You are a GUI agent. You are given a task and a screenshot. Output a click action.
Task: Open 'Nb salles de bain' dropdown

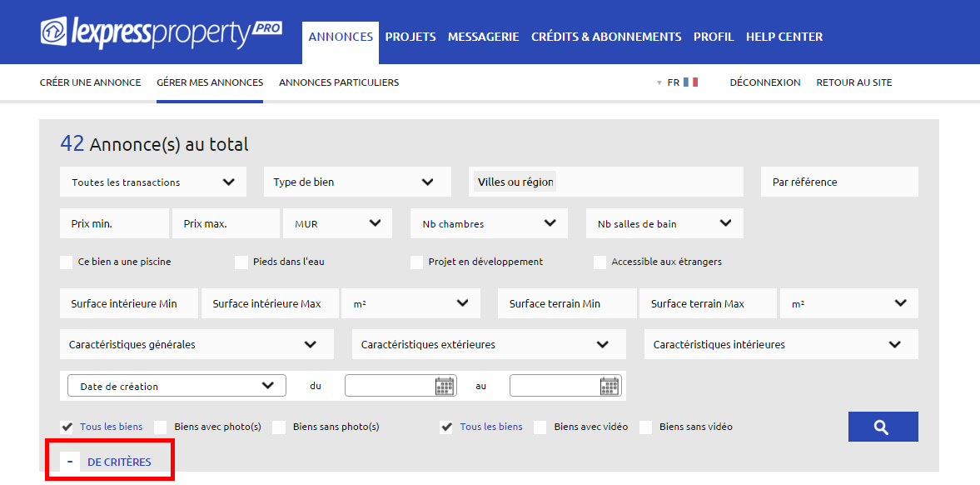click(x=664, y=223)
